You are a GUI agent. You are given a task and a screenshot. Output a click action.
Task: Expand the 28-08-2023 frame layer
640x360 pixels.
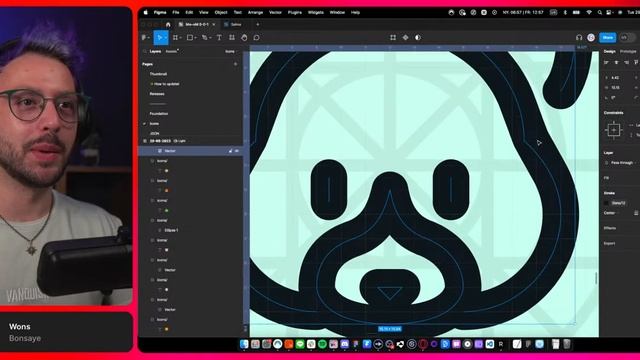click(145, 141)
